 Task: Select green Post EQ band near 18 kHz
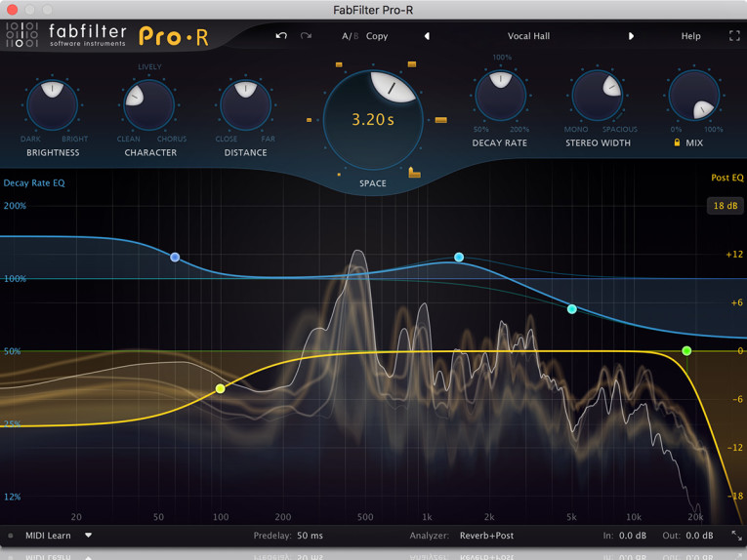[686, 351]
